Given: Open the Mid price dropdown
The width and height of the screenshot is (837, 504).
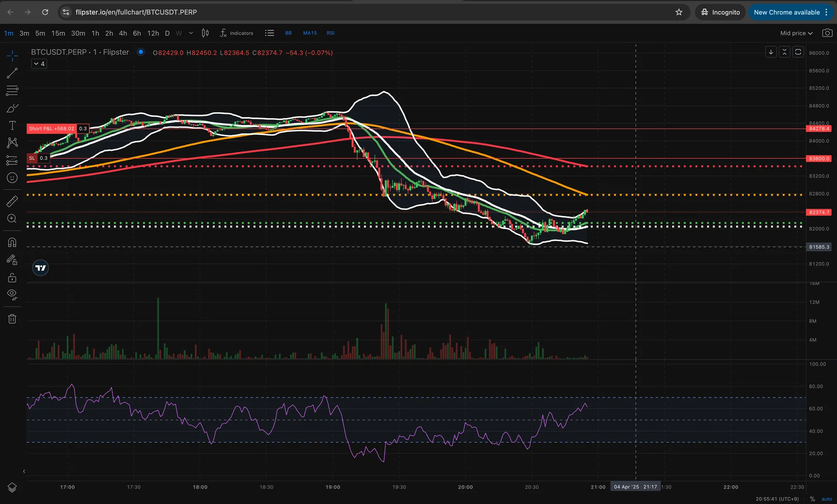Looking at the screenshot, I should 796,33.
